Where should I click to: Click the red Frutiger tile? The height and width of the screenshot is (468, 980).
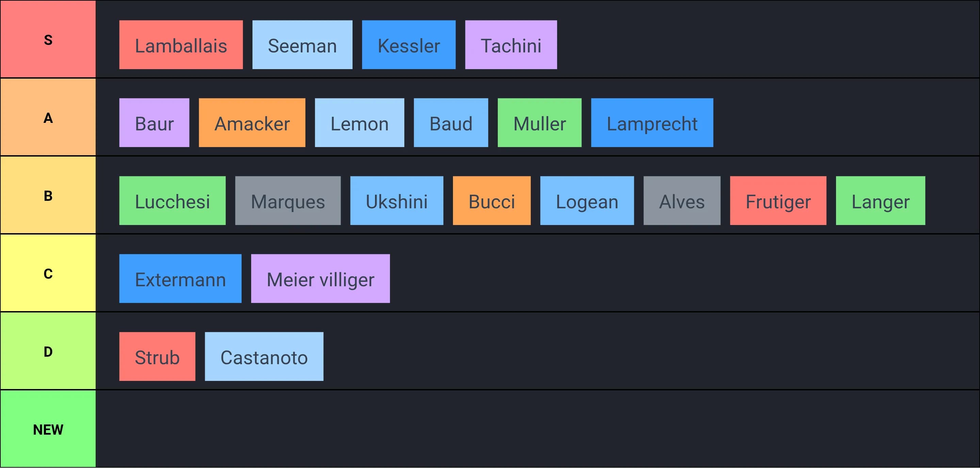pos(778,201)
